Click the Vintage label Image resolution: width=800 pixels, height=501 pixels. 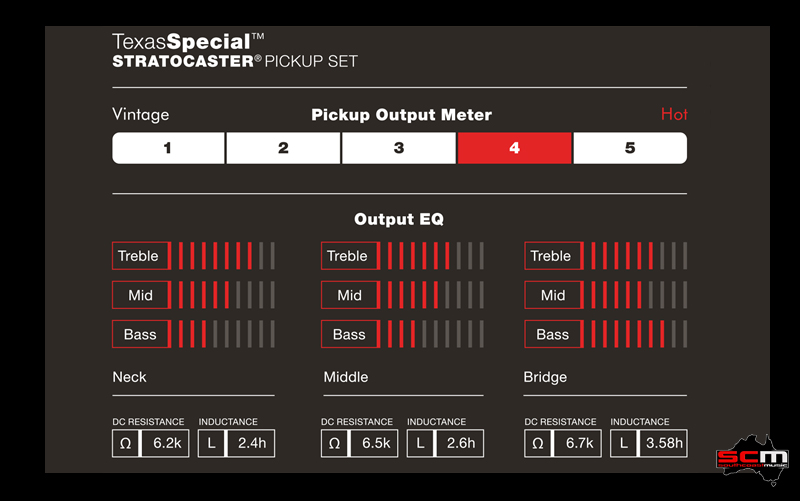click(x=141, y=114)
